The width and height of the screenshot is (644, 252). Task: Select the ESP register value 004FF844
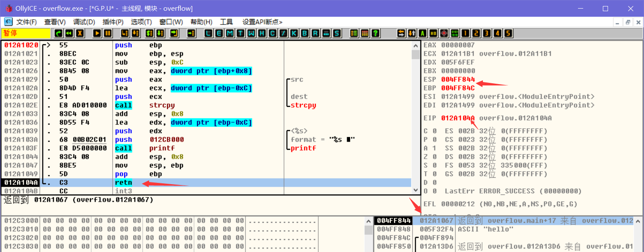point(458,79)
